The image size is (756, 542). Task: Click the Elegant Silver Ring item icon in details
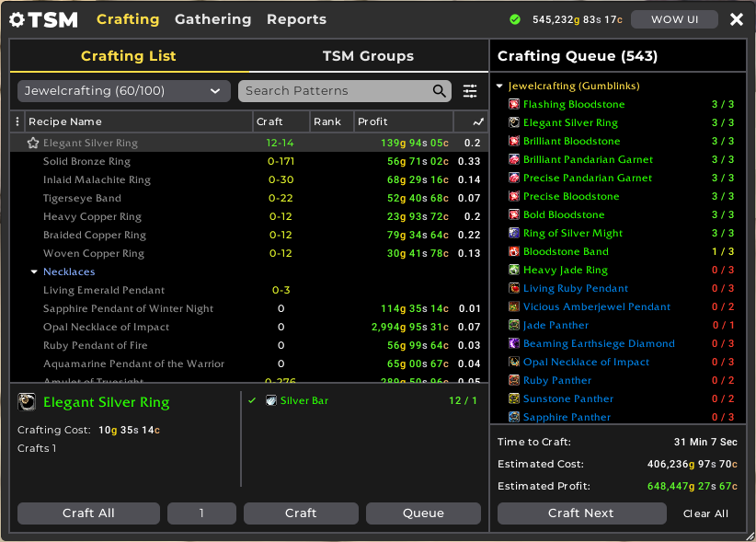pyautogui.click(x=27, y=402)
